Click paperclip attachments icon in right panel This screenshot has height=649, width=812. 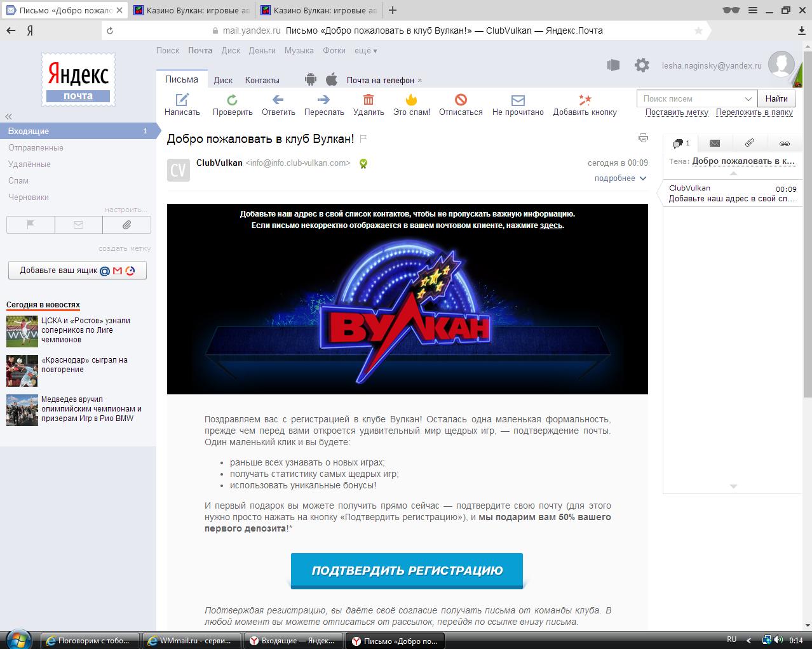pyautogui.click(x=750, y=144)
